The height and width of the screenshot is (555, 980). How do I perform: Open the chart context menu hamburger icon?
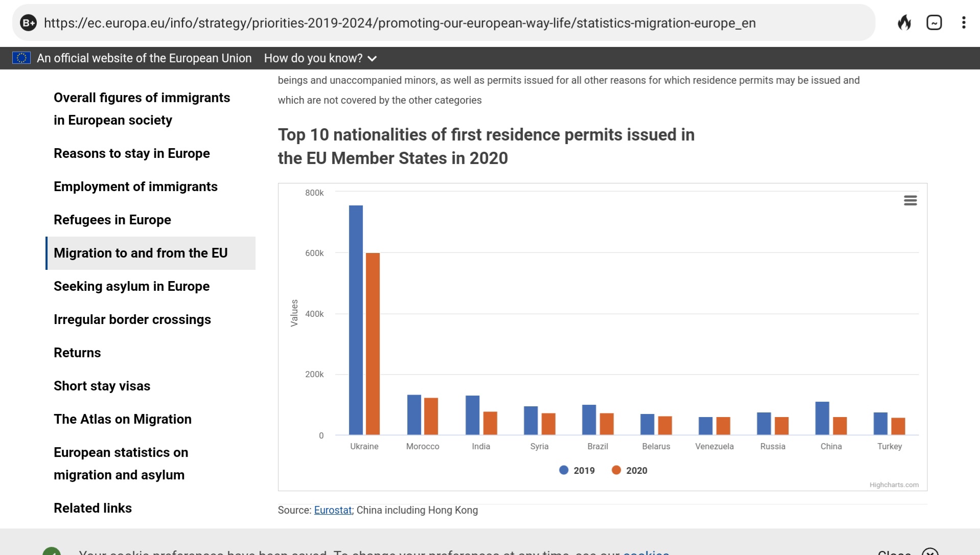(910, 200)
